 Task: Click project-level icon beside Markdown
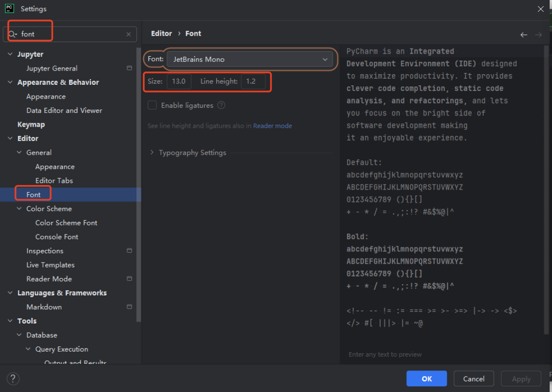click(129, 307)
